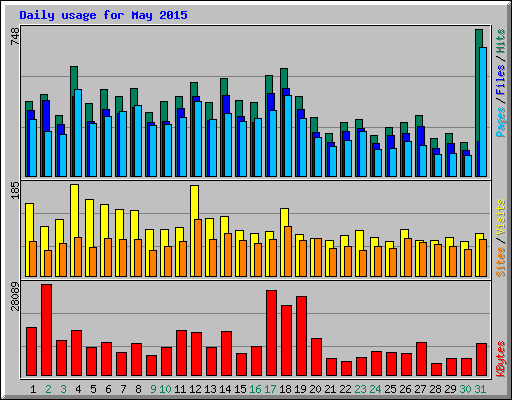Click day label 2 on x-axis
This screenshot has height=400, width=512.
tap(48, 389)
